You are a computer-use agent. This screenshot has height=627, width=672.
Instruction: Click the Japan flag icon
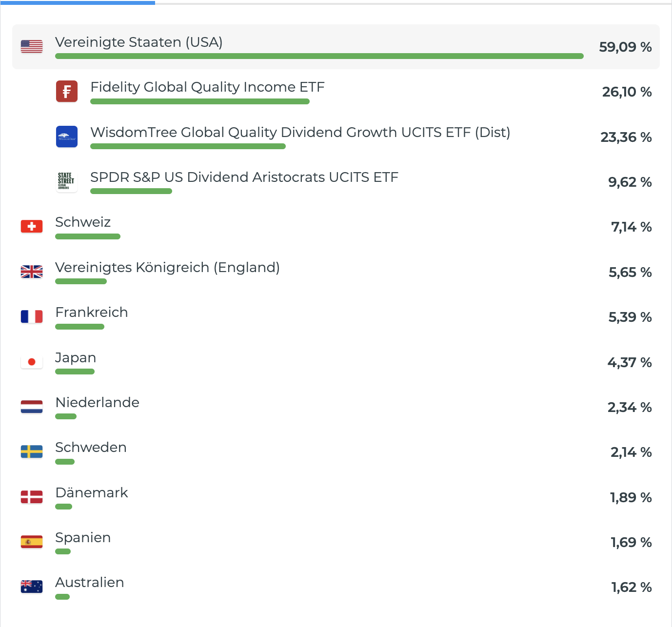pyautogui.click(x=32, y=362)
